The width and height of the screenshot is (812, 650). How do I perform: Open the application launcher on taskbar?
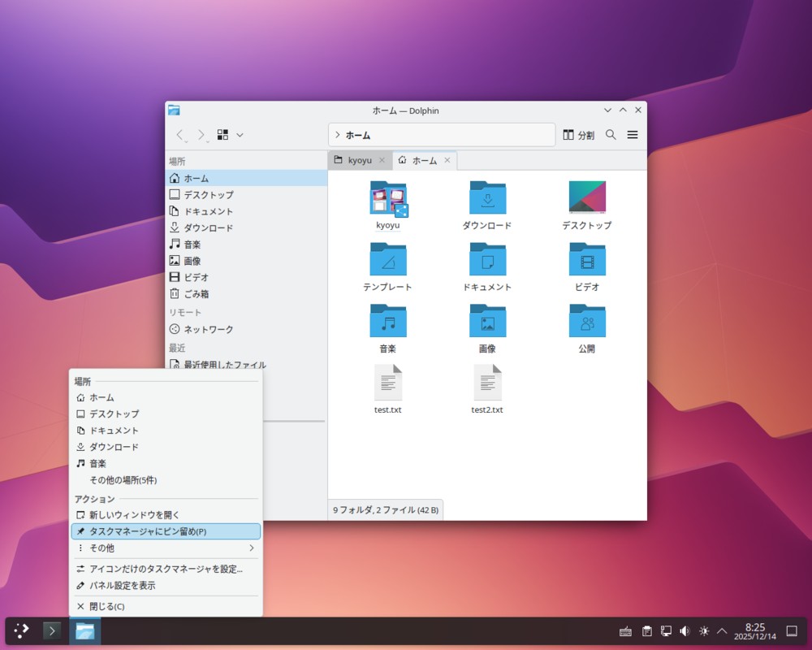[x=22, y=630]
